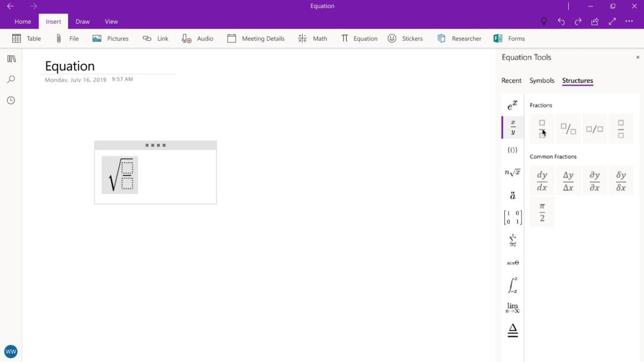Select the Matrix structures category
This screenshot has width=644, height=362.
512,216
